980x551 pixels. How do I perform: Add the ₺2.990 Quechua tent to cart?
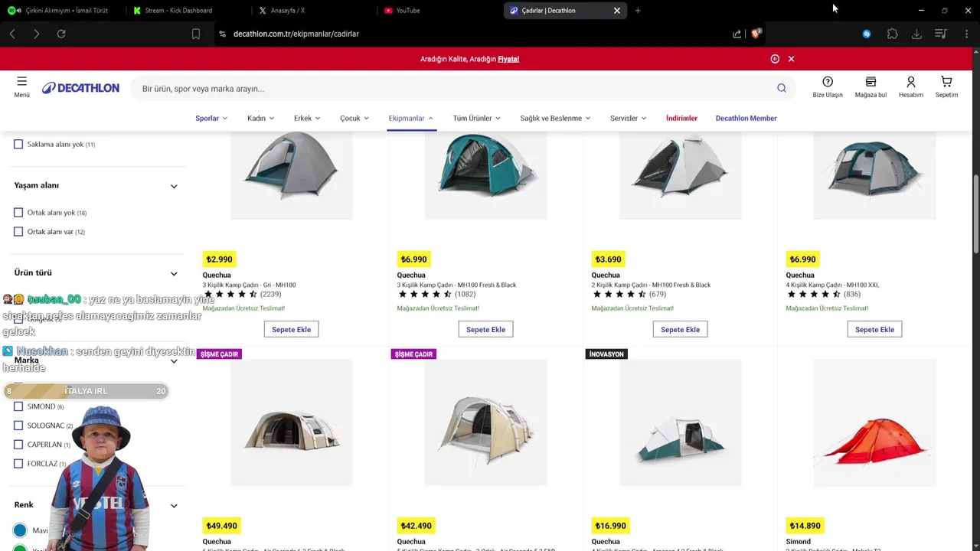(x=291, y=329)
